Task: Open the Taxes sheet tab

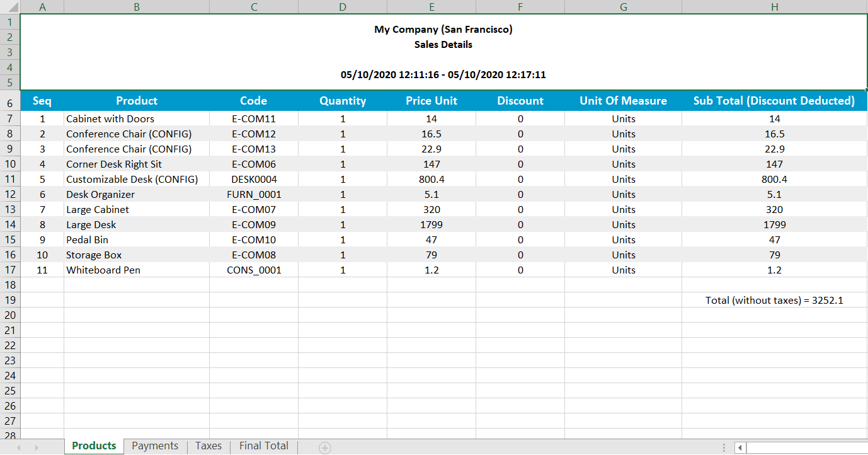Action: point(208,446)
